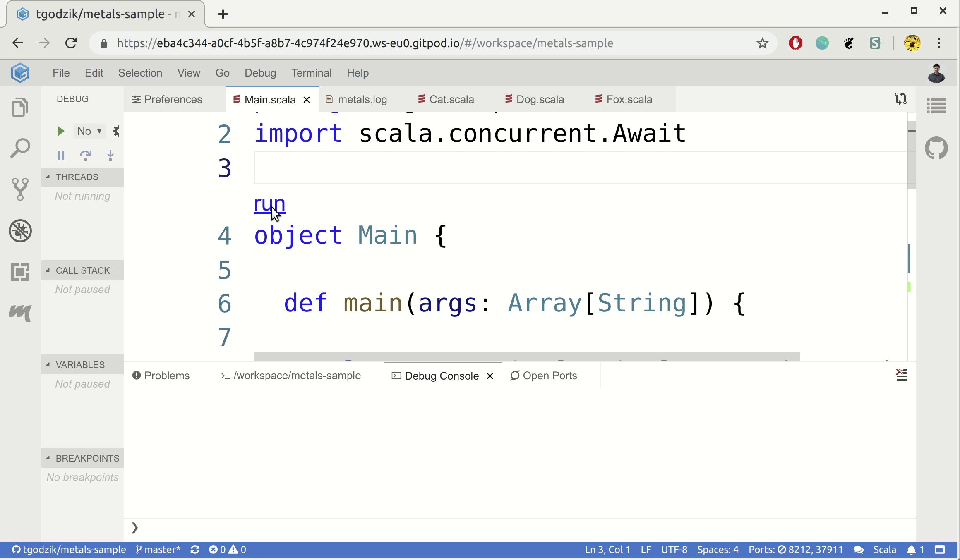Clear the Debug Console output icon
This screenshot has width=960, height=560.
901,375
